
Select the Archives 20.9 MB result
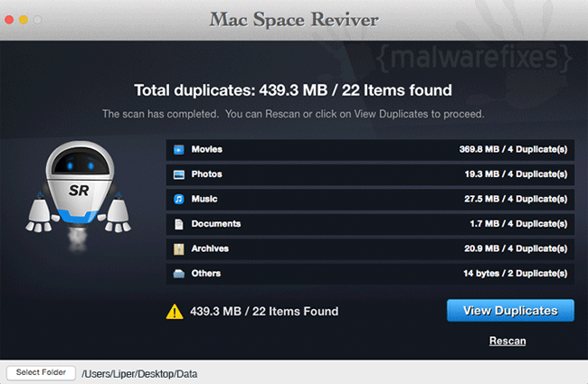[516, 248]
